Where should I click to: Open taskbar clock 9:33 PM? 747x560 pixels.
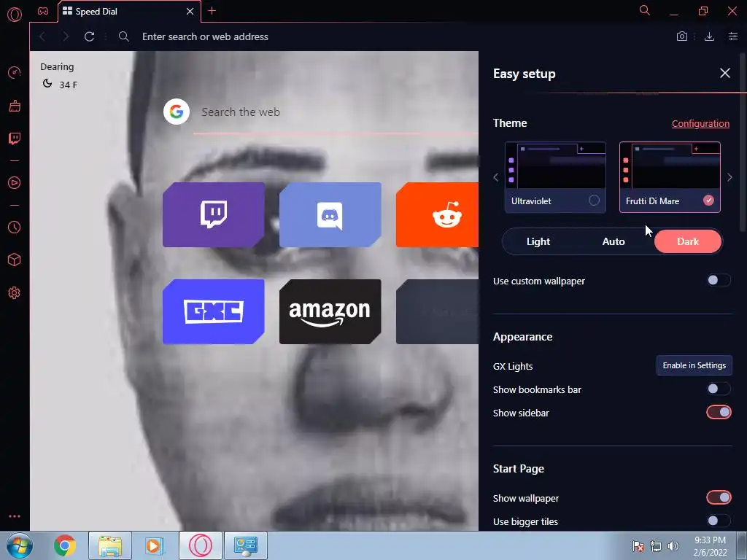pos(710,546)
